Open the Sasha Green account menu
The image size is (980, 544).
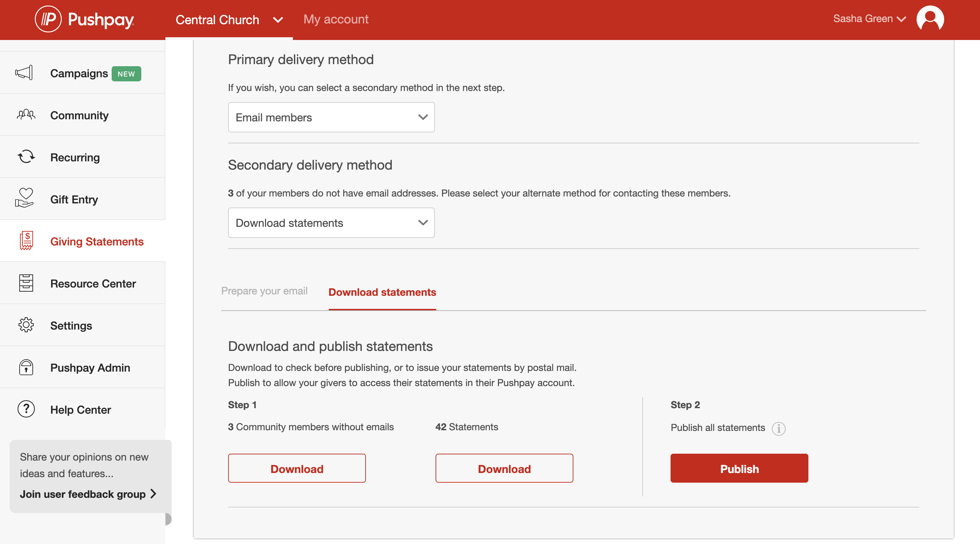[869, 18]
